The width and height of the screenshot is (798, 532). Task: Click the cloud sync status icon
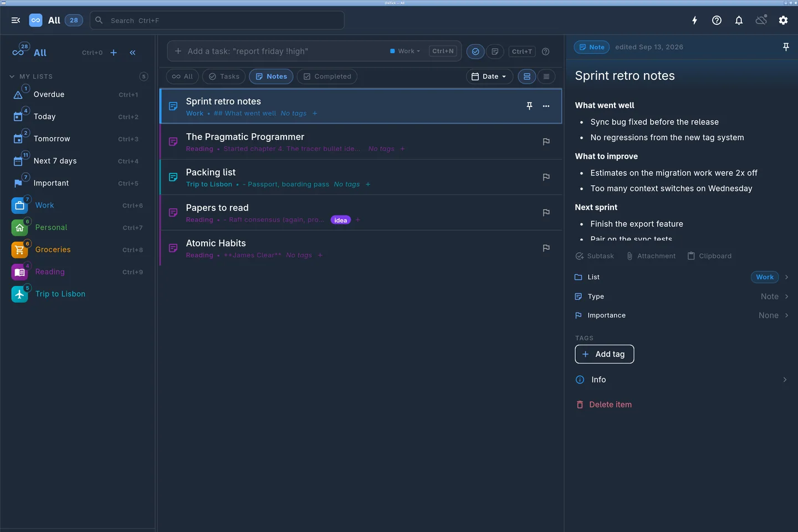click(x=761, y=21)
